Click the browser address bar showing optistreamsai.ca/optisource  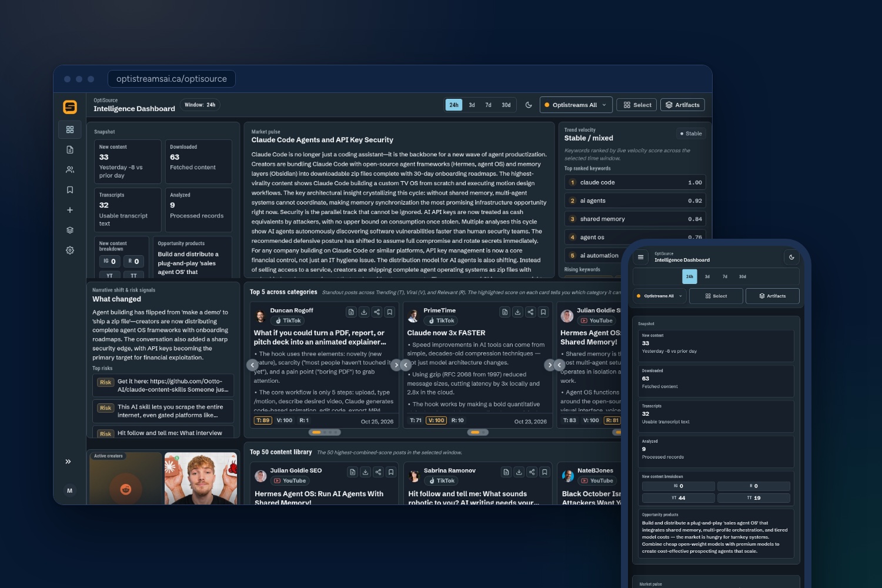tap(172, 79)
